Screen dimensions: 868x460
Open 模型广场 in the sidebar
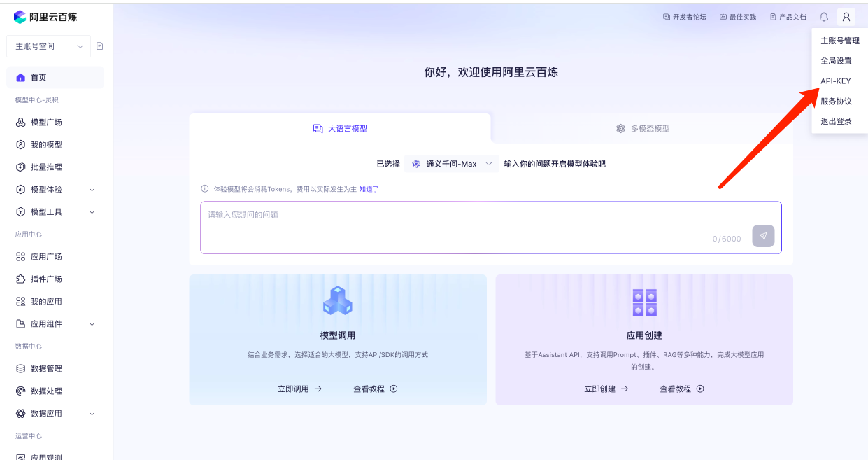(x=46, y=123)
